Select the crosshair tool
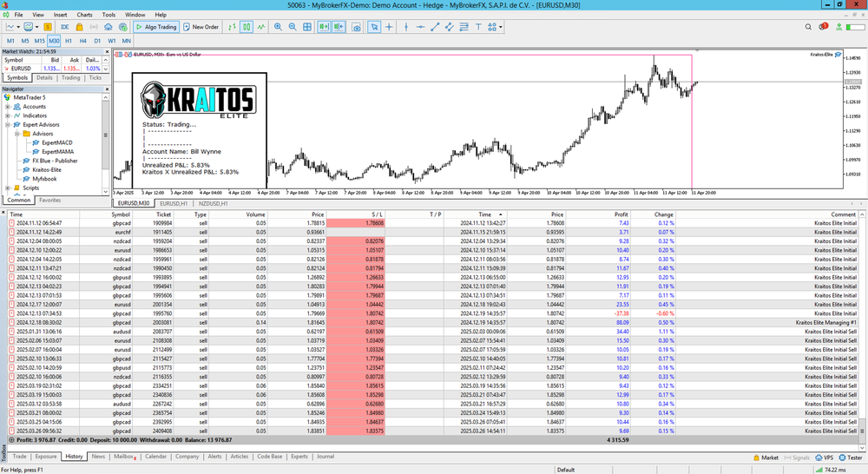The width and height of the screenshot is (868, 474). (x=389, y=27)
